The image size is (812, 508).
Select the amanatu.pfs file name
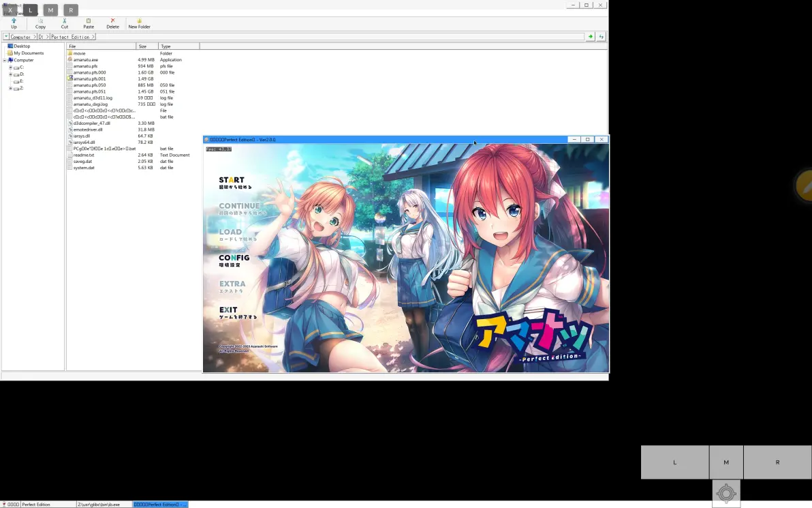click(85, 66)
